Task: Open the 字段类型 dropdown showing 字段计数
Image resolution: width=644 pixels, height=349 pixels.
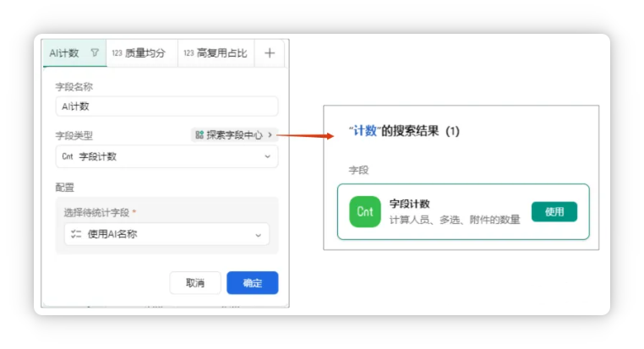Action: click(166, 156)
